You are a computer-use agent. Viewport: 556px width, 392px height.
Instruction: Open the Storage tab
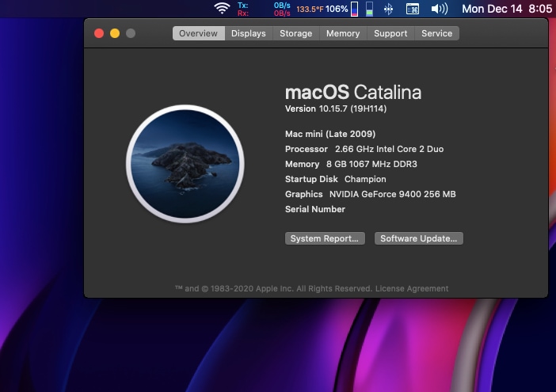[x=296, y=33]
